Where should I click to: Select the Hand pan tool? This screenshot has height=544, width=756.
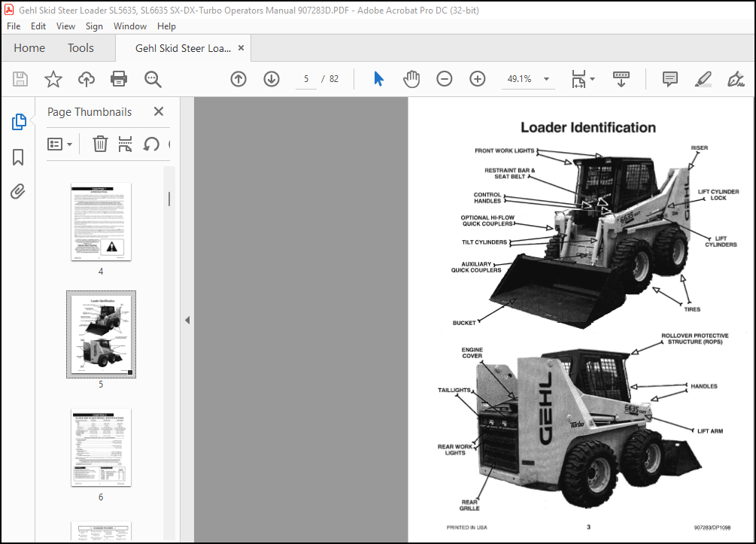[x=411, y=79]
